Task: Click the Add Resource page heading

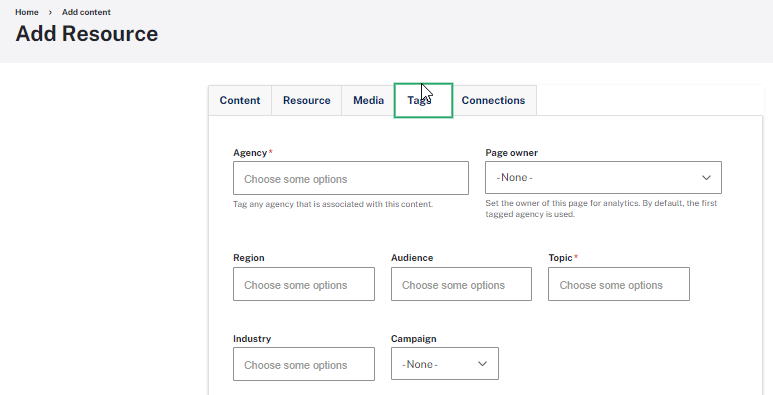Action: tap(87, 34)
